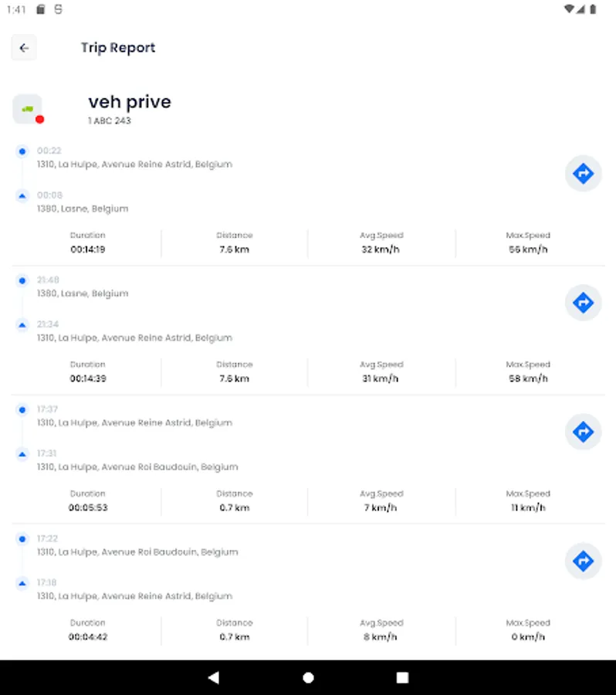Open directions for the 17:22 trip
Viewport: 616px width, 695px height.
click(x=583, y=561)
